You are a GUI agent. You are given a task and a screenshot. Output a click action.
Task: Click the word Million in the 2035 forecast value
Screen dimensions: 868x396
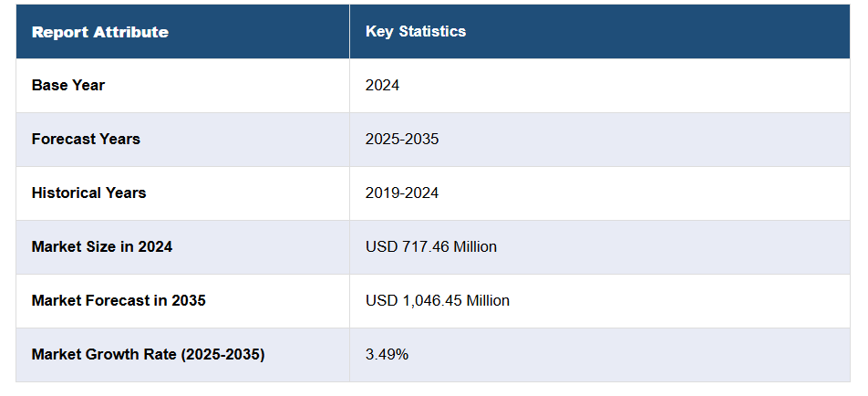(x=488, y=300)
